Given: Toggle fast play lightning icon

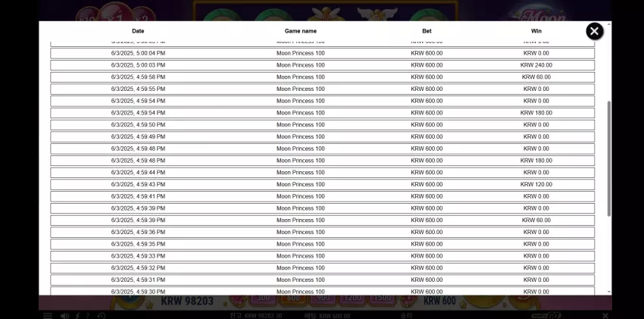Looking at the screenshot, I should pos(77,316).
